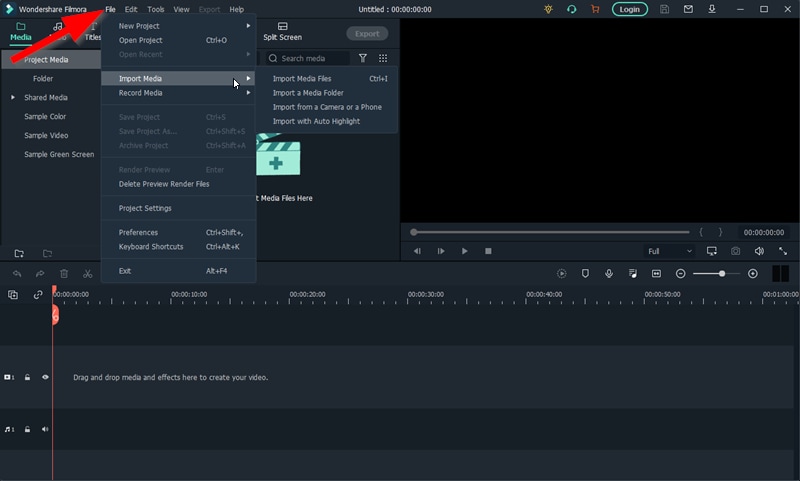
Task: Click the preview progress scrubber bar
Action: [x=550, y=232]
